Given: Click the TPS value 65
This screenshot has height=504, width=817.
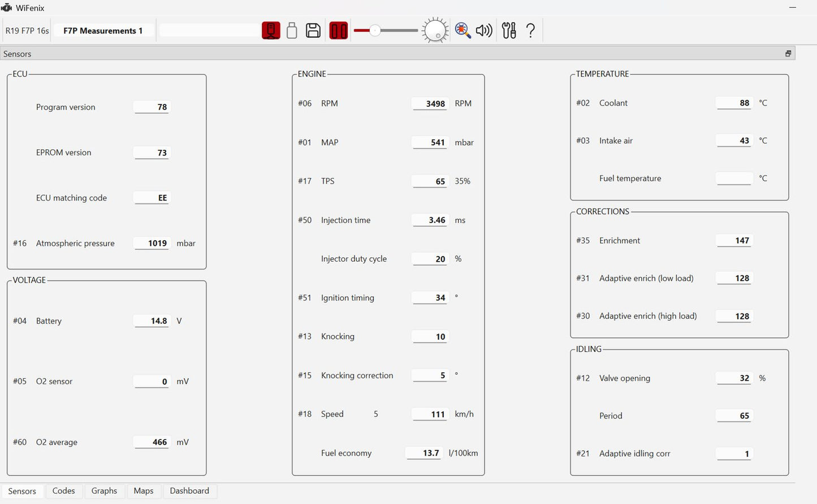Looking at the screenshot, I should click(430, 181).
